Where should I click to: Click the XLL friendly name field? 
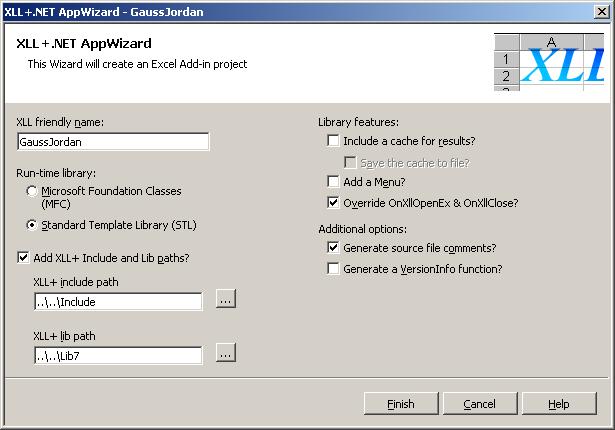pyautogui.click(x=112, y=142)
